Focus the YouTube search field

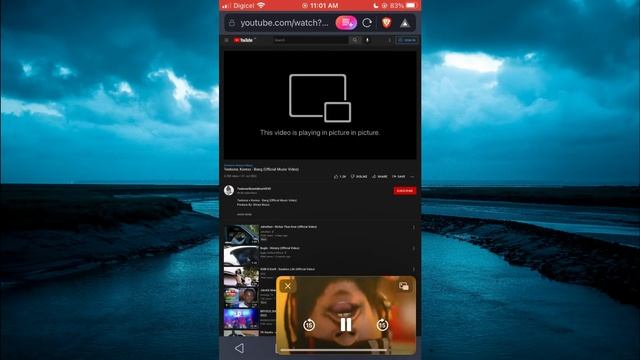[311, 40]
